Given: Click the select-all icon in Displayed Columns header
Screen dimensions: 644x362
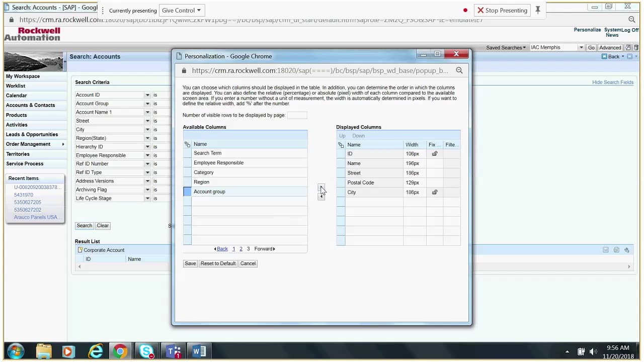Looking at the screenshot, I should tap(341, 145).
